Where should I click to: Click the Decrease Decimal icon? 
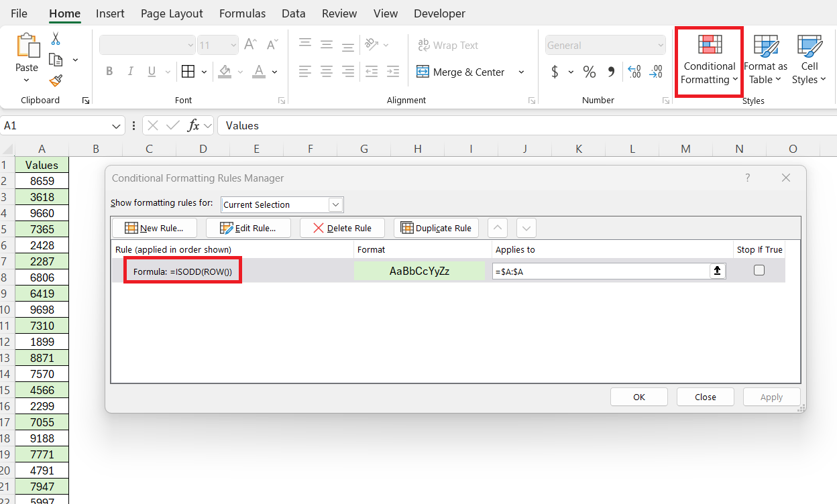point(657,71)
